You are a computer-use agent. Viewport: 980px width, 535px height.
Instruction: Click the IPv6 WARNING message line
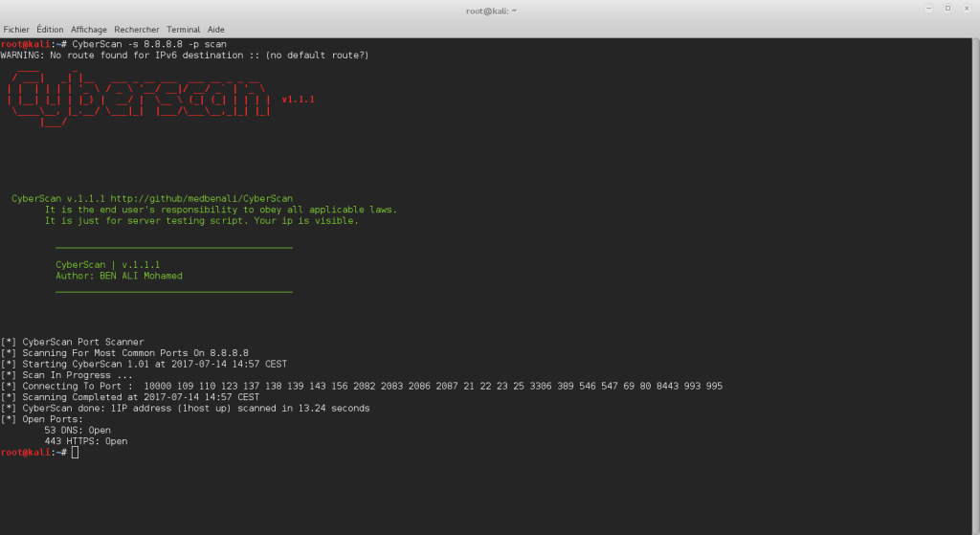pos(185,55)
